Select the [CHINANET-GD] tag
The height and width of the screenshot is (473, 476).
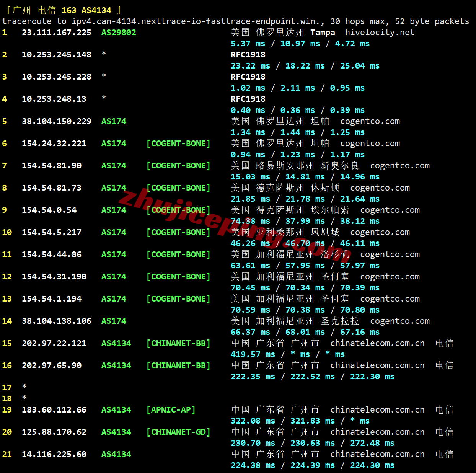pyautogui.click(x=178, y=432)
